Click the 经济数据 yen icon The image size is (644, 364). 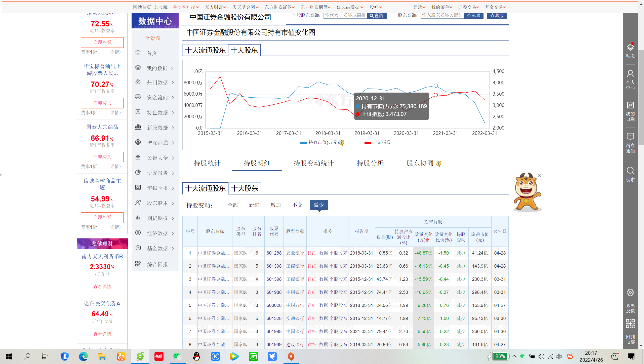[x=138, y=233]
